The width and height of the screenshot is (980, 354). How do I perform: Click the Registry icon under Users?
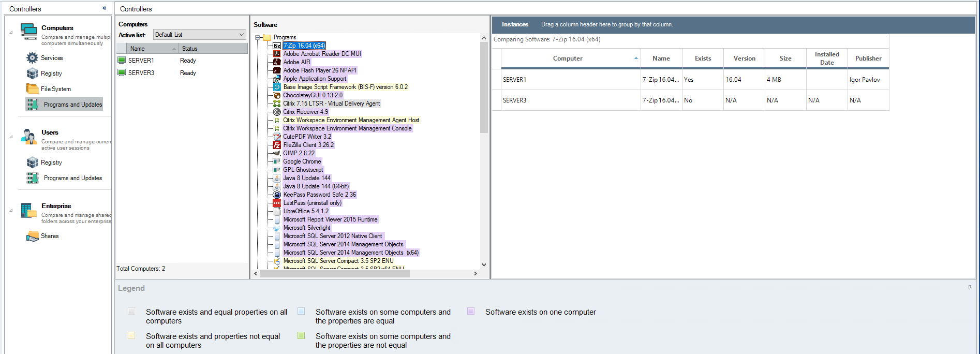[x=32, y=163]
